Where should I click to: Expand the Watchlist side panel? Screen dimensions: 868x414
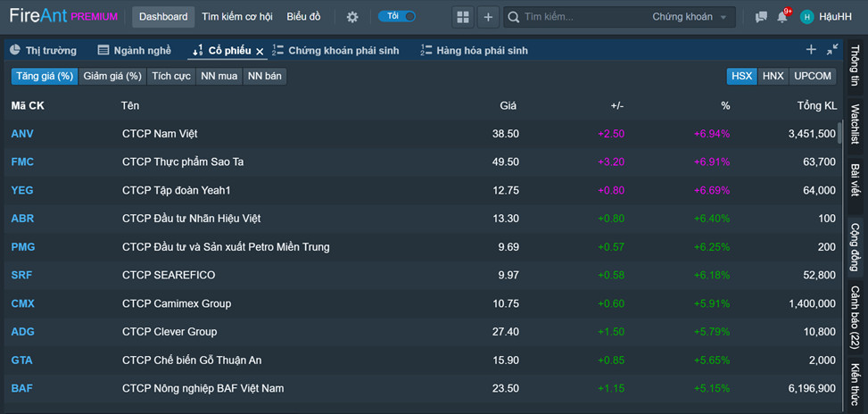[855, 124]
